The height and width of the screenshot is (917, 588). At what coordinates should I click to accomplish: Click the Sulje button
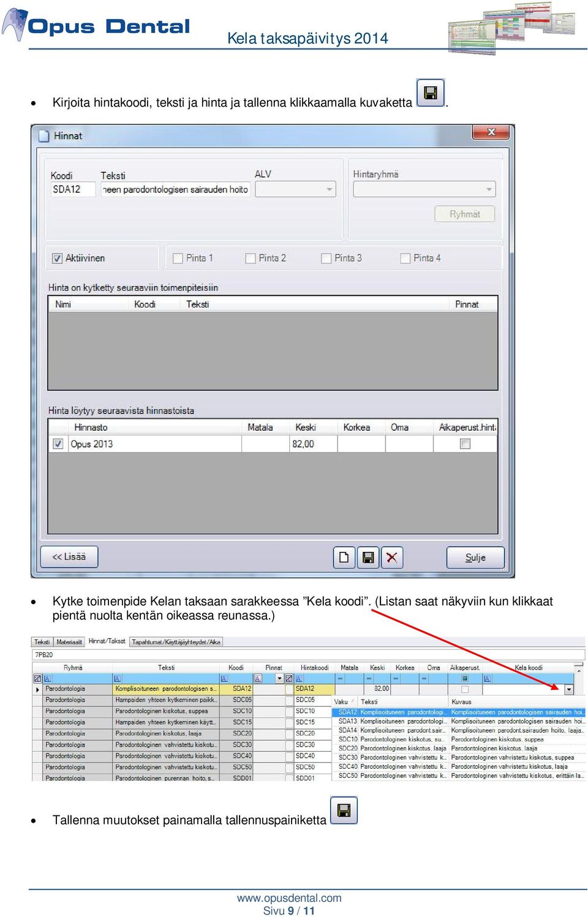click(475, 557)
